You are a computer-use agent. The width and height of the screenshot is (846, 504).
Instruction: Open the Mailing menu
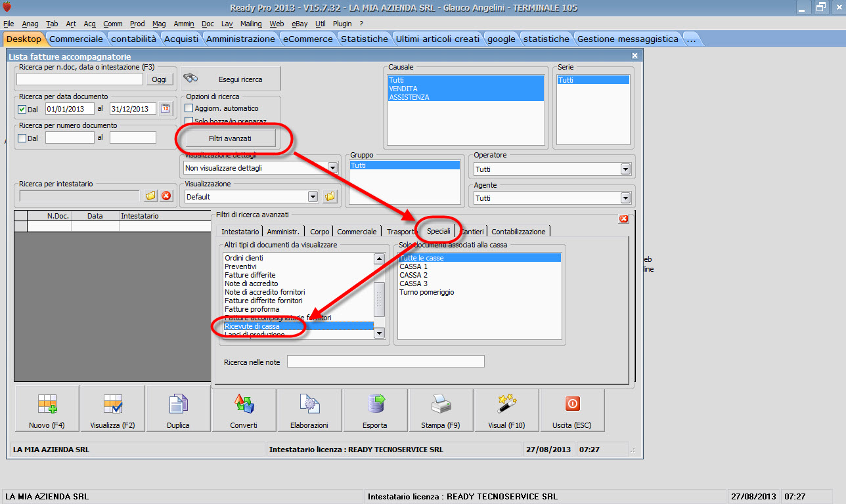tap(251, 24)
